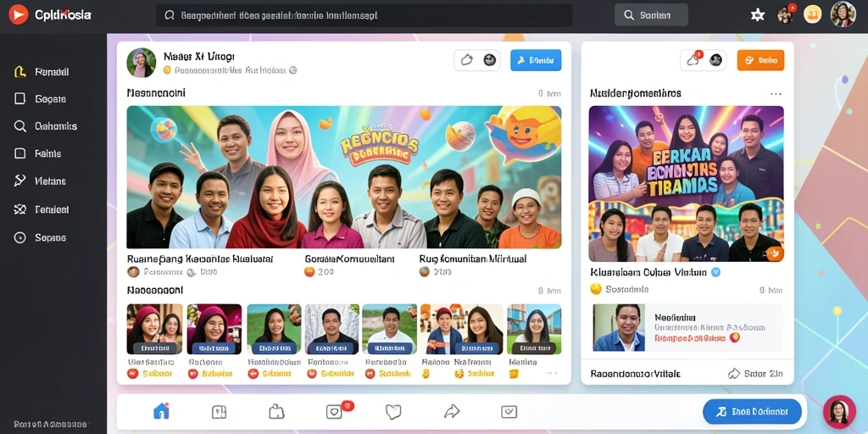Open the heart box icon with red badge
The height and width of the screenshot is (434, 868).
tap(335, 411)
